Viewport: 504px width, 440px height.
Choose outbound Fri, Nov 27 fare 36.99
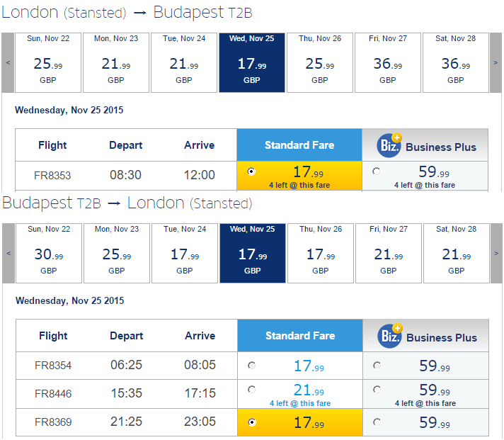[x=388, y=62]
